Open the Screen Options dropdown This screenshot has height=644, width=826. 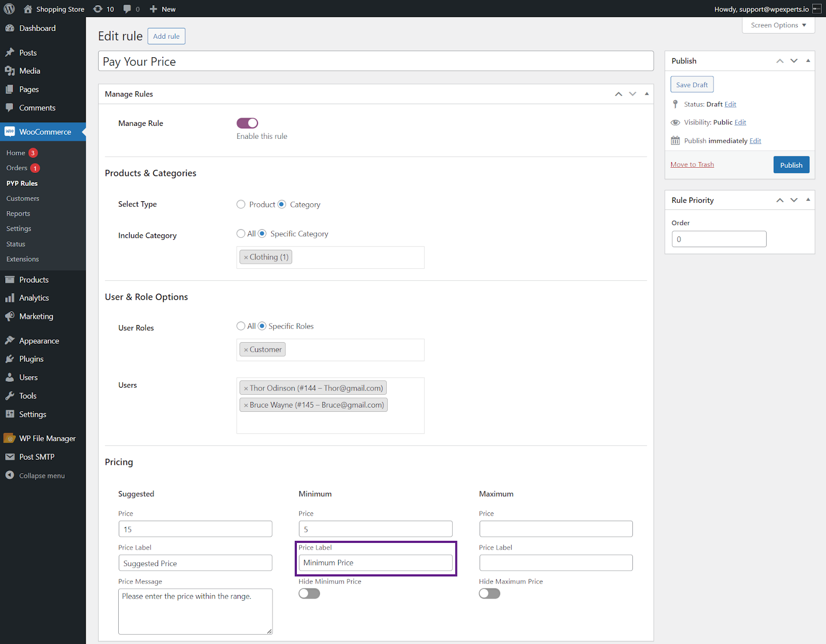point(778,25)
